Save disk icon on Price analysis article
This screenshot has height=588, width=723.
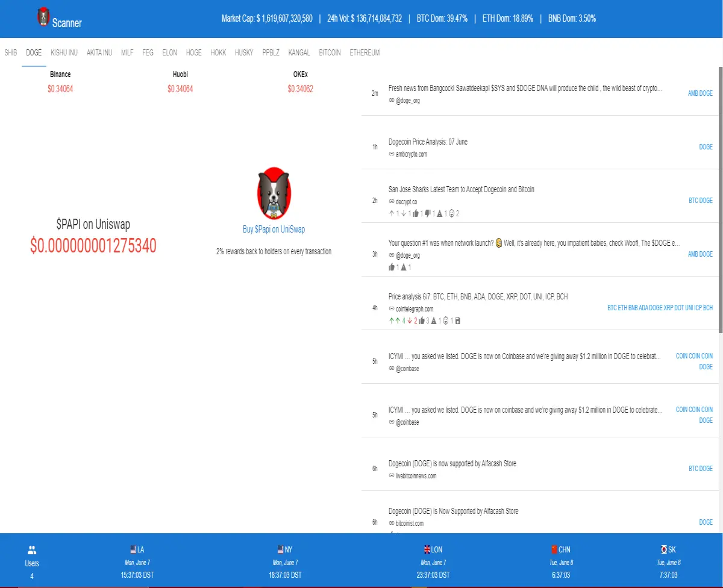click(x=457, y=321)
